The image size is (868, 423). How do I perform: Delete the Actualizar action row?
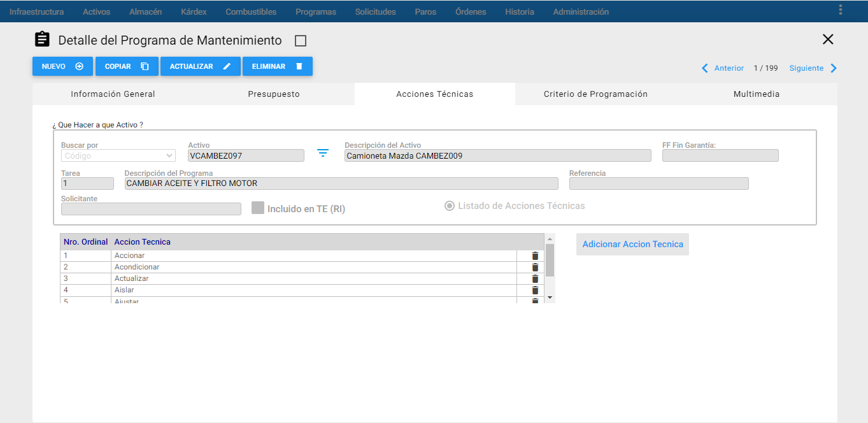coord(535,278)
